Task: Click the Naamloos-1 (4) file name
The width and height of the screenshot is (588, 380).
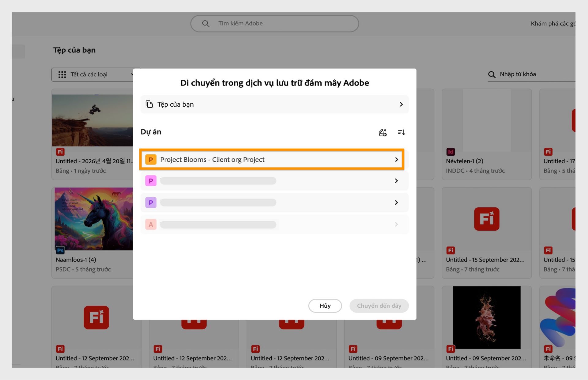Action: coord(76,260)
